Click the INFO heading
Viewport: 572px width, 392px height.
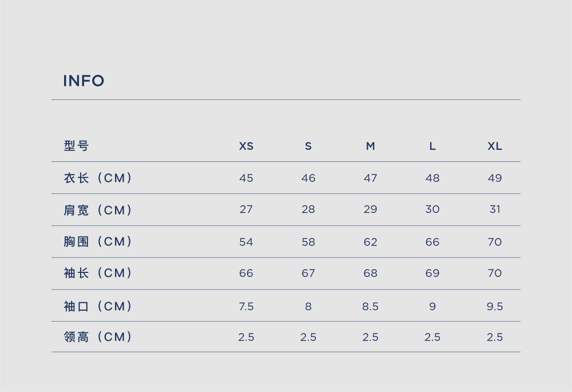[x=84, y=81]
